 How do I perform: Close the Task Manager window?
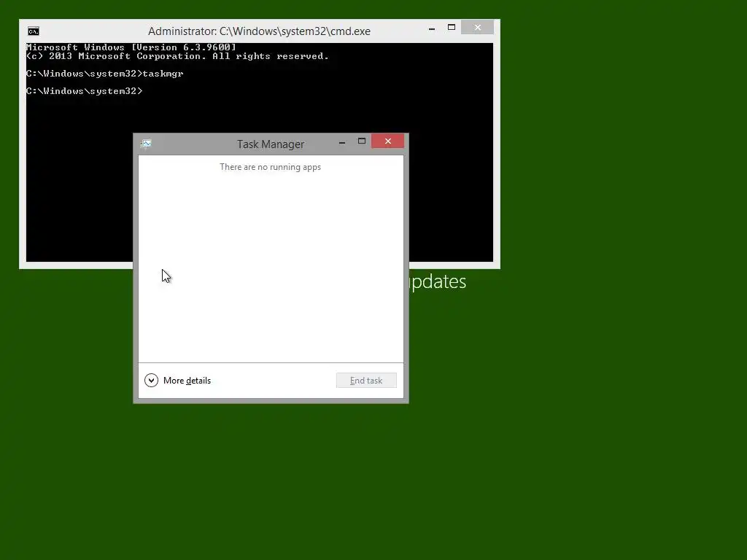[x=388, y=141]
